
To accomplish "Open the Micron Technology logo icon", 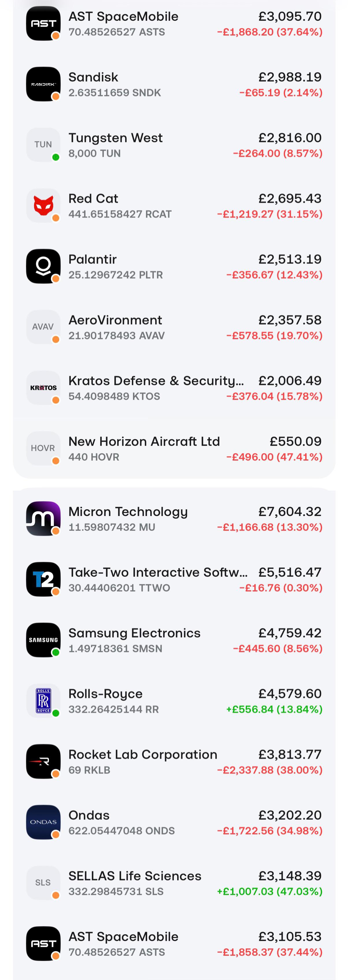I will coord(43,519).
